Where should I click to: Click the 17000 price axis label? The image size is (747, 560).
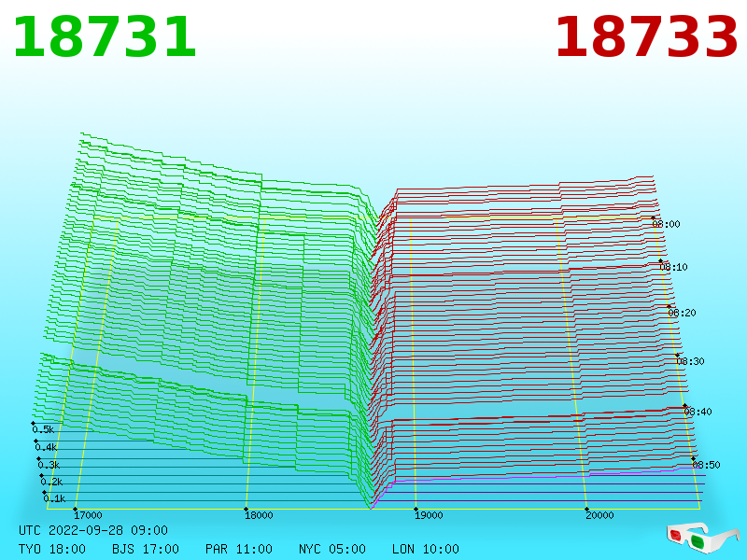tap(88, 515)
